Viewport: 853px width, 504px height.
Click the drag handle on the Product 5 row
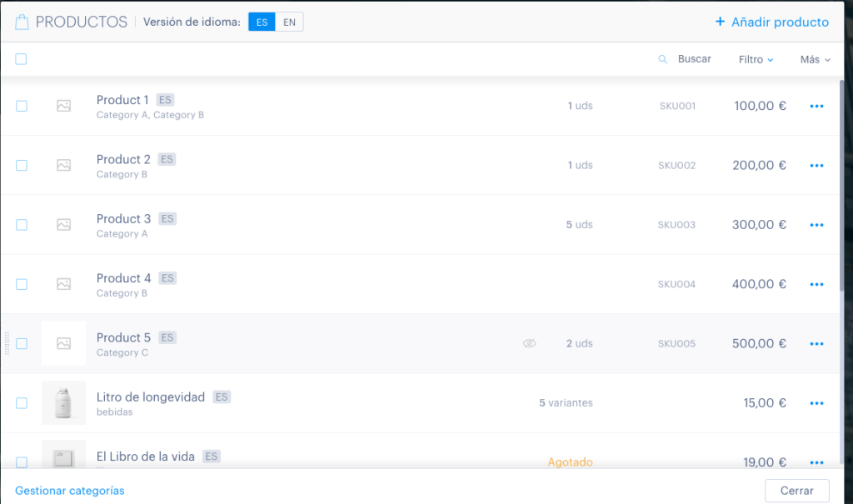point(7,343)
